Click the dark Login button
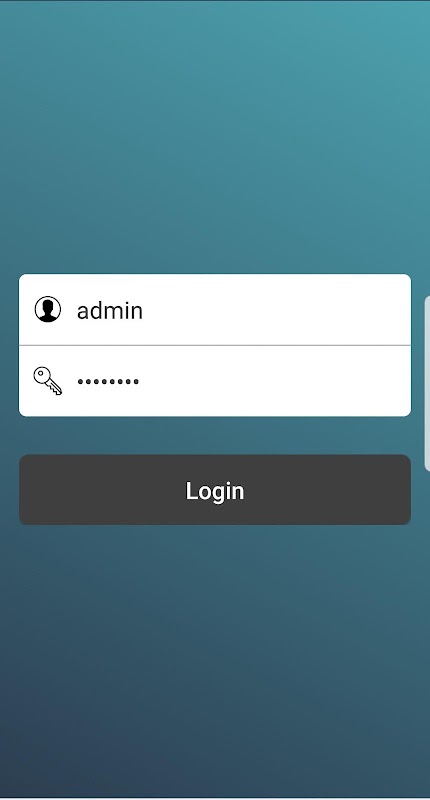The image size is (430, 800). point(215,490)
